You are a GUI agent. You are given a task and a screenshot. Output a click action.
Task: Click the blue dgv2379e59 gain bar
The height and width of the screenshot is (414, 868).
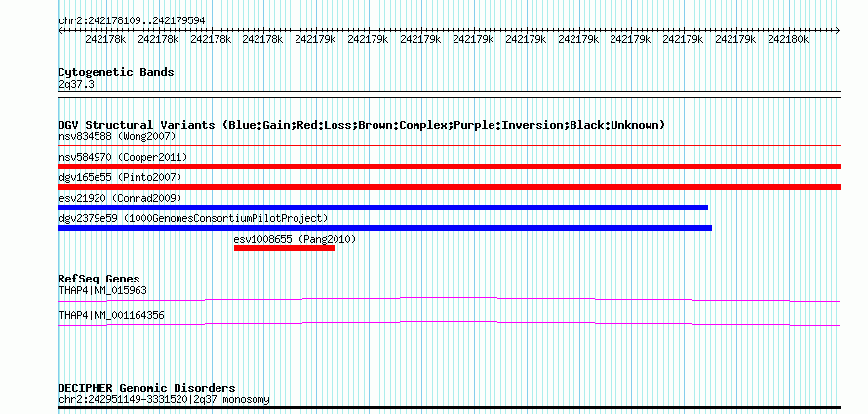click(384, 228)
